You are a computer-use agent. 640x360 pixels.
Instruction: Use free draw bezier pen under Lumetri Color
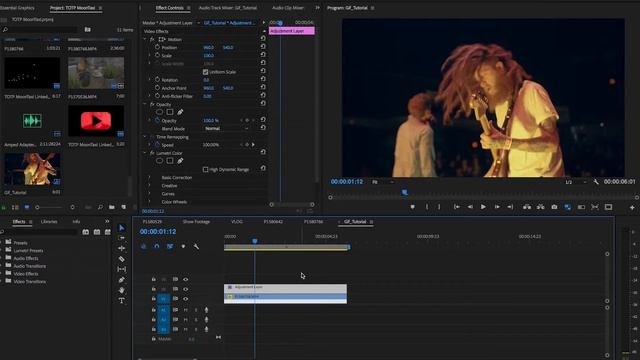pyautogui.click(x=180, y=161)
